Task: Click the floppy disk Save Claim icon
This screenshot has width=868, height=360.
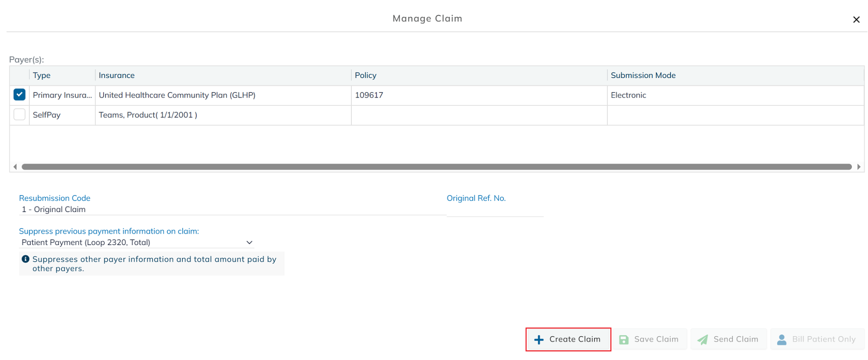Action: click(x=623, y=340)
